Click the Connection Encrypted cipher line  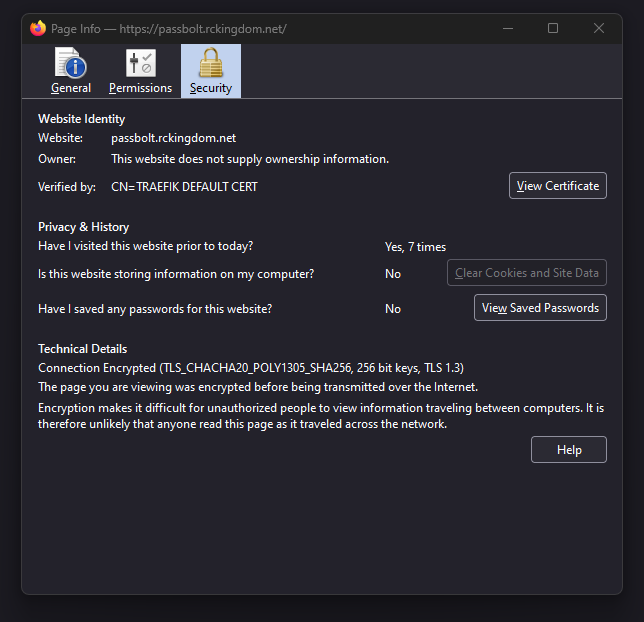coord(251,368)
